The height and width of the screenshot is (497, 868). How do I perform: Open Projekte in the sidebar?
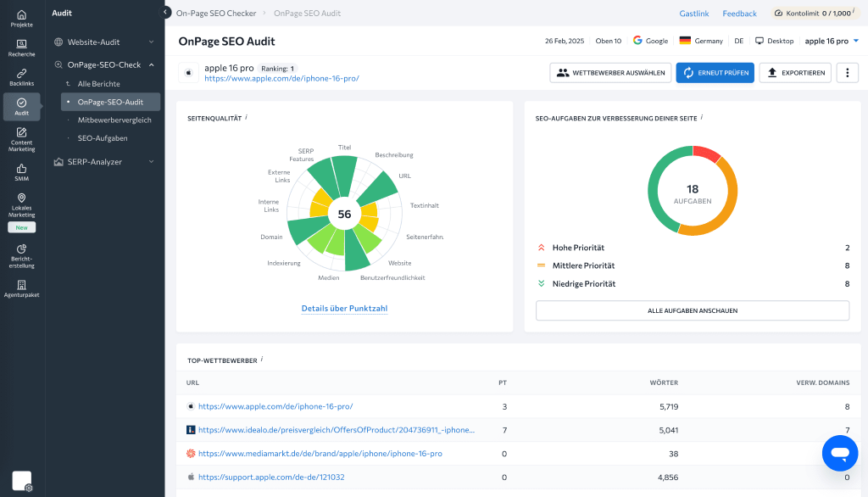pyautogui.click(x=21, y=19)
